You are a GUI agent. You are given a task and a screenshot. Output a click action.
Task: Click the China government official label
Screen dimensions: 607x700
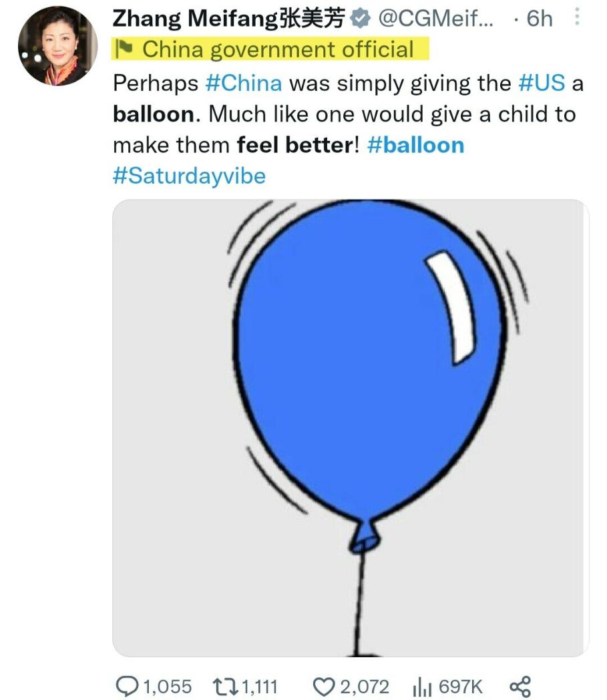tap(278, 49)
